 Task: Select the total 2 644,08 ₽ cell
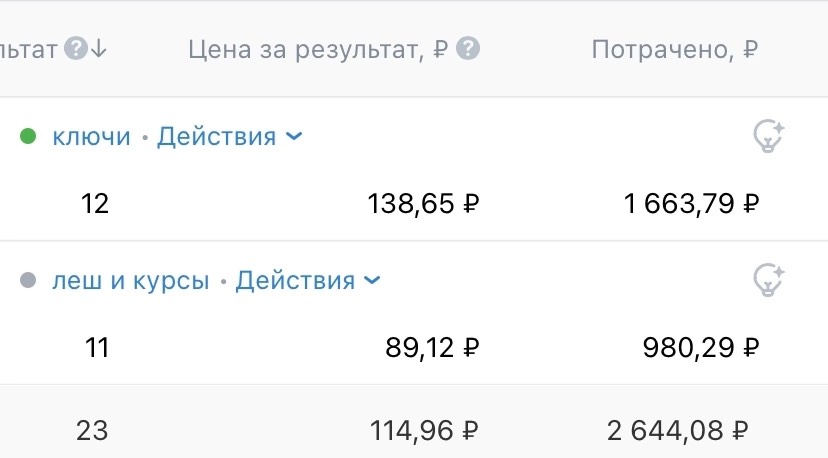coord(678,431)
